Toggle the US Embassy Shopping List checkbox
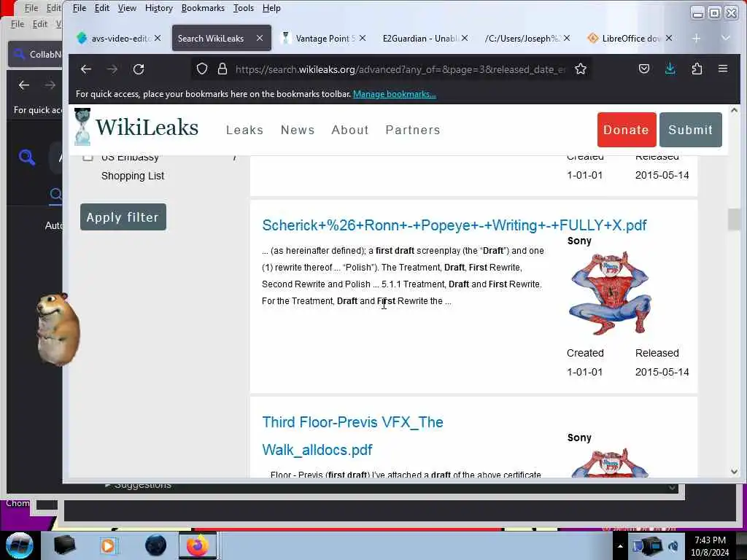 (88, 157)
